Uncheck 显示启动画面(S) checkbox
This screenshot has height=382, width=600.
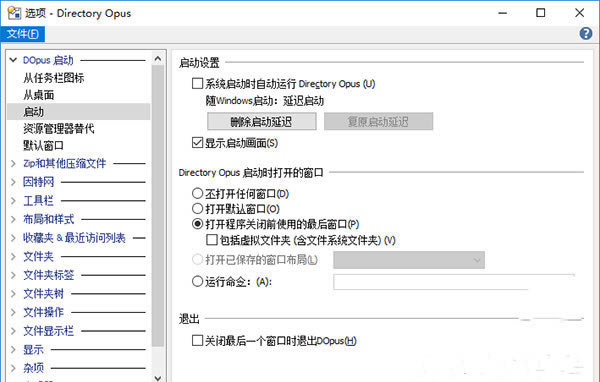pyautogui.click(x=197, y=143)
